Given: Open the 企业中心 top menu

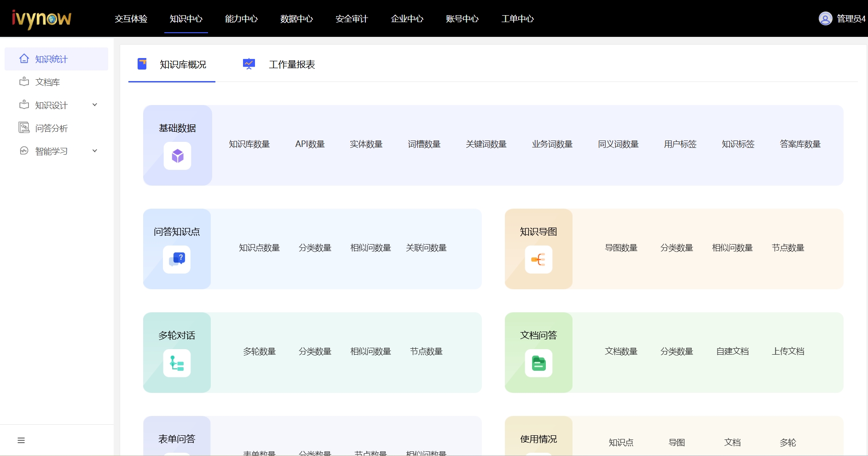Looking at the screenshot, I should (407, 19).
